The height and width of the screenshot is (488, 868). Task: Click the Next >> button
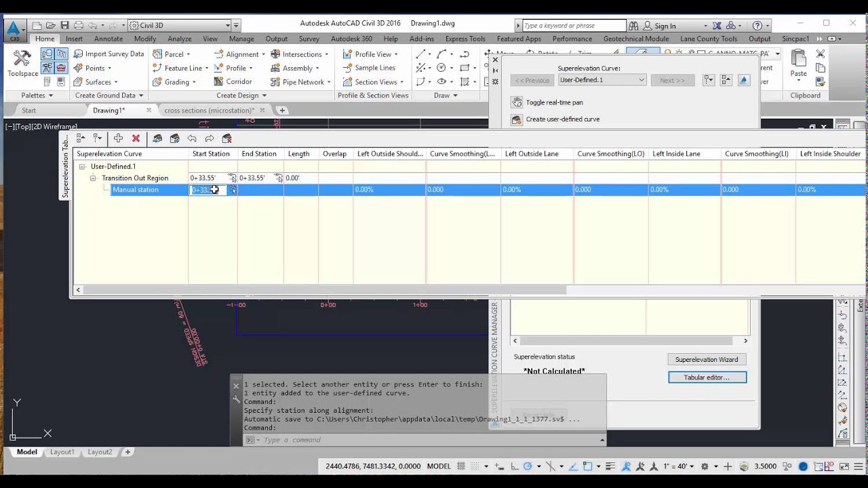tap(672, 80)
